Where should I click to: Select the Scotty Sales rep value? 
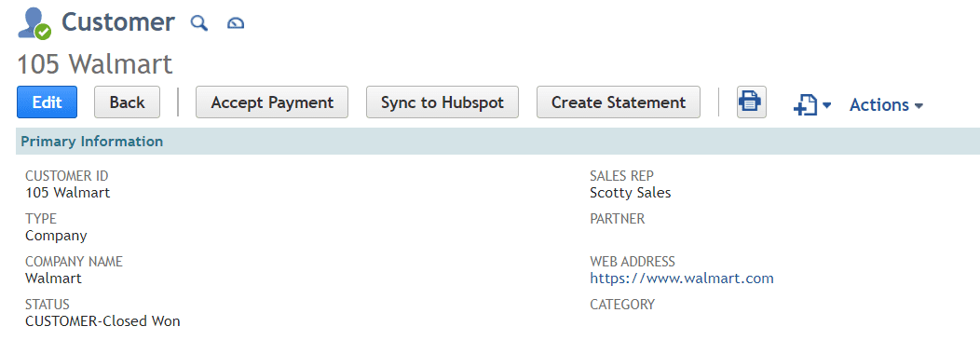pos(630,193)
